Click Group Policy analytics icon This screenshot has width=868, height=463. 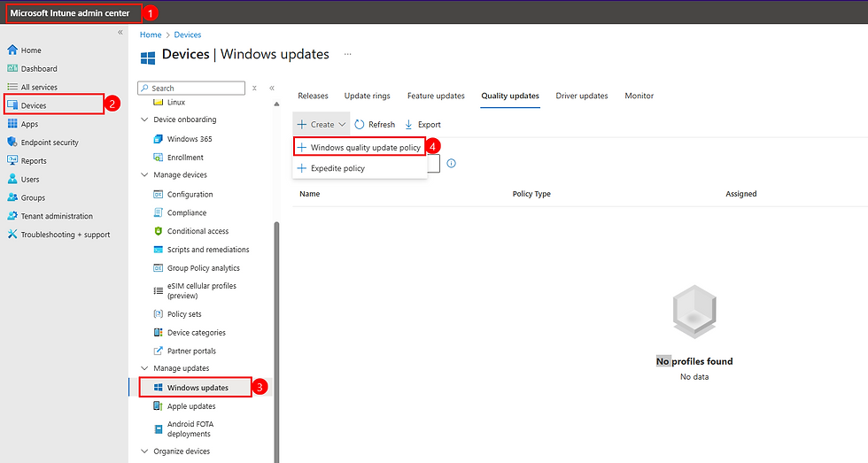[159, 267]
